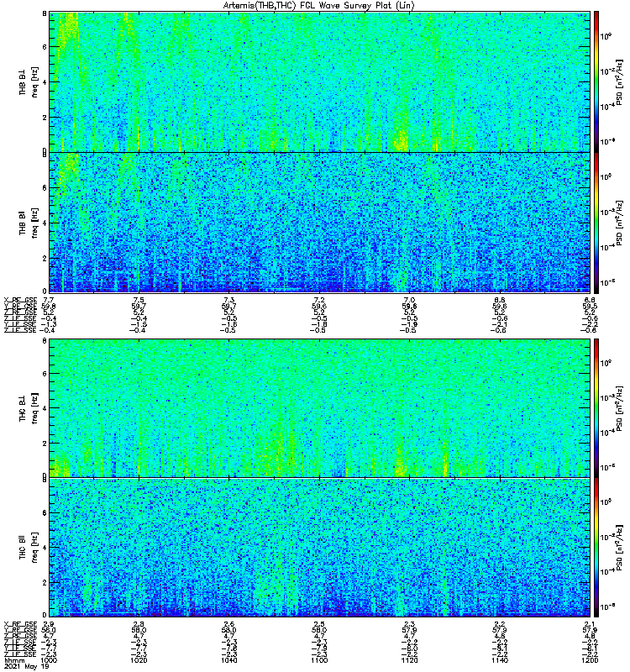Click the 'PSD [nT²/Hz]' label of THB B⊥ panel

pyautogui.click(x=619, y=82)
